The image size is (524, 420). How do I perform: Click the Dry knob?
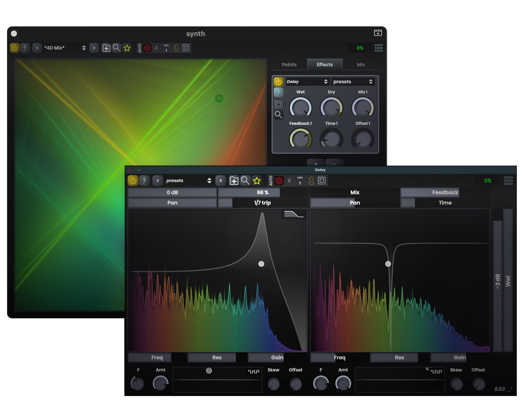(x=331, y=108)
